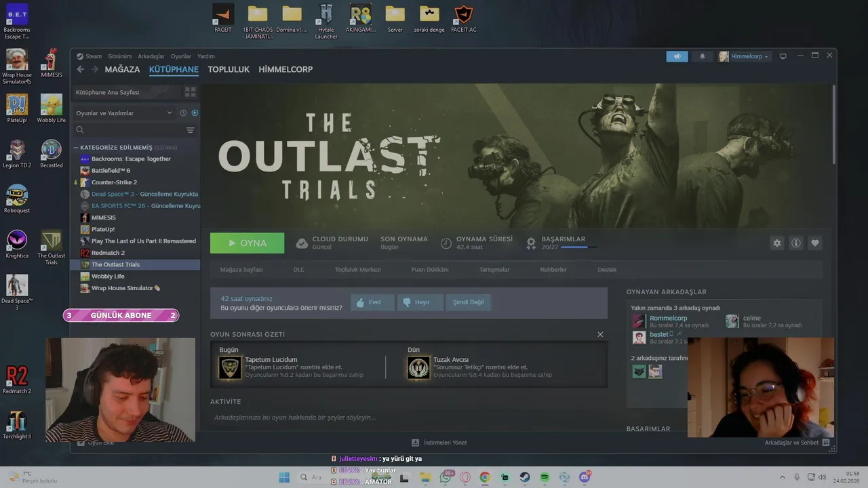Open the Görünüm menu
The width and height of the screenshot is (868, 488).
(x=119, y=56)
